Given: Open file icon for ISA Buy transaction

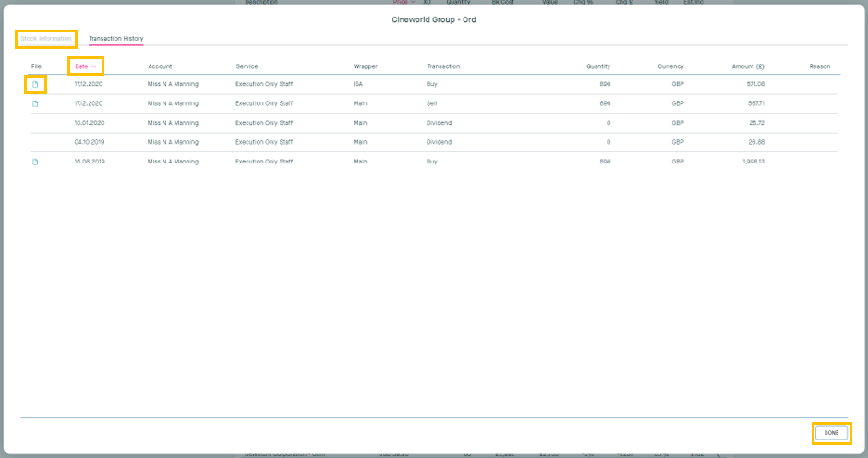Looking at the screenshot, I should pos(35,84).
